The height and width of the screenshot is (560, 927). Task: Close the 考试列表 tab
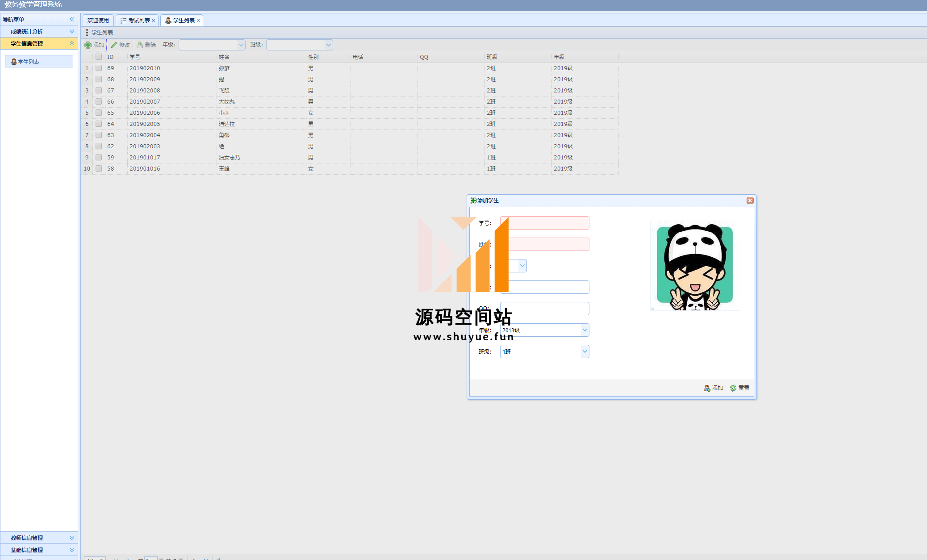[154, 21]
